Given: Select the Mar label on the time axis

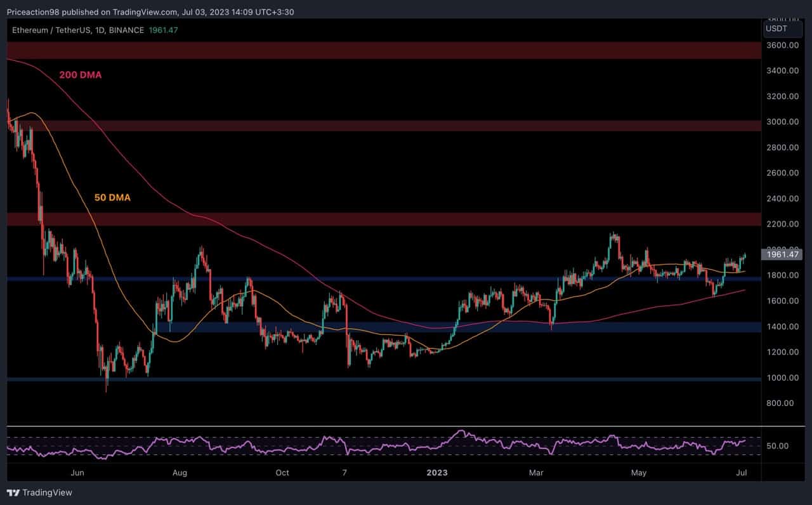Looking at the screenshot, I should point(536,473).
